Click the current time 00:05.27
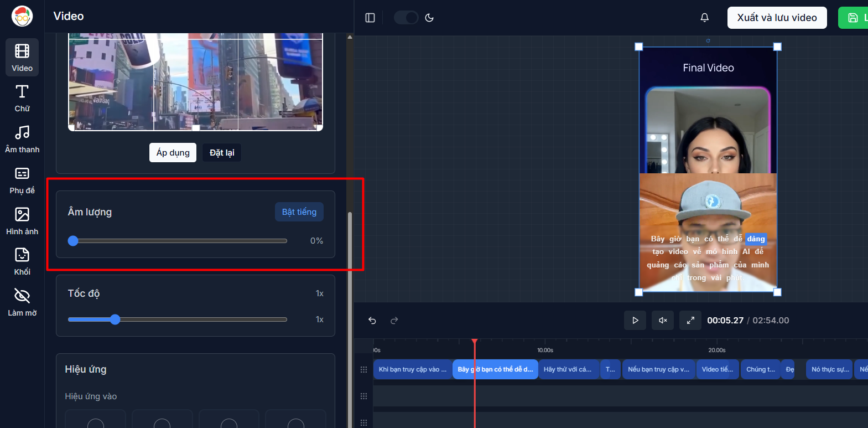The width and height of the screenshot is (868, 428). pyautogui.click(x=725, y=321)
